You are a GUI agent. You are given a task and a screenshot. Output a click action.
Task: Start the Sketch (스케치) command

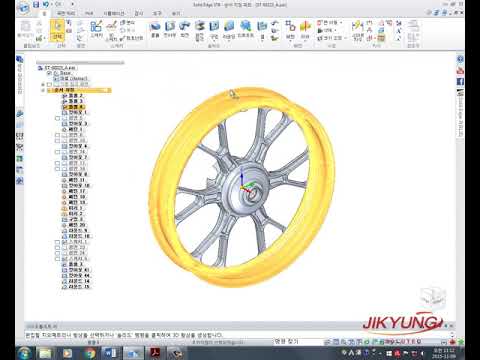click(96, 29)
